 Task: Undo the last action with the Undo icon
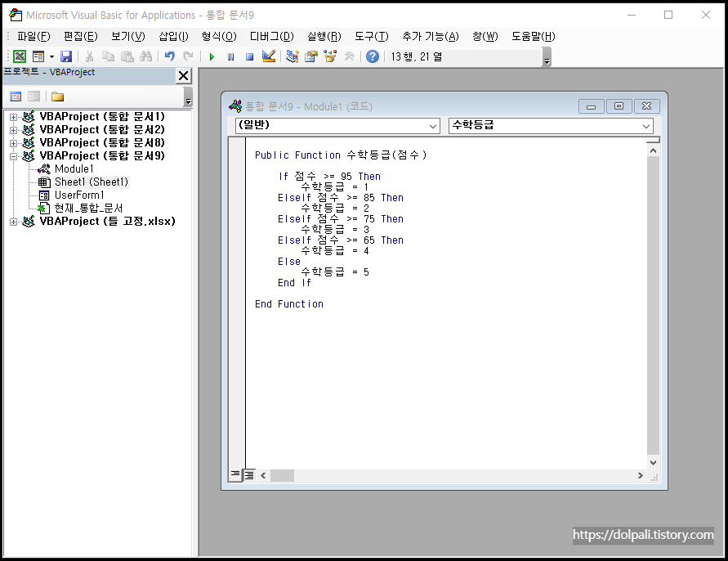click(169, 56)
